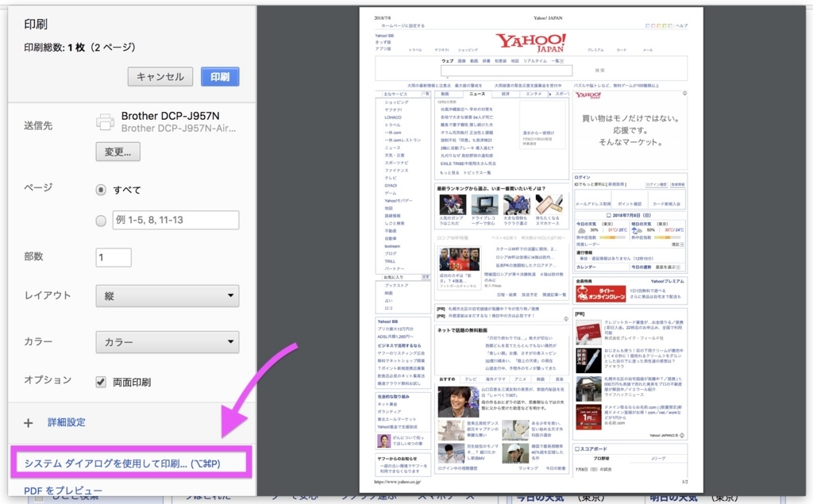Click the print preview page thumbnail
This screenshot has width=813, height=504.
(531, 249)
